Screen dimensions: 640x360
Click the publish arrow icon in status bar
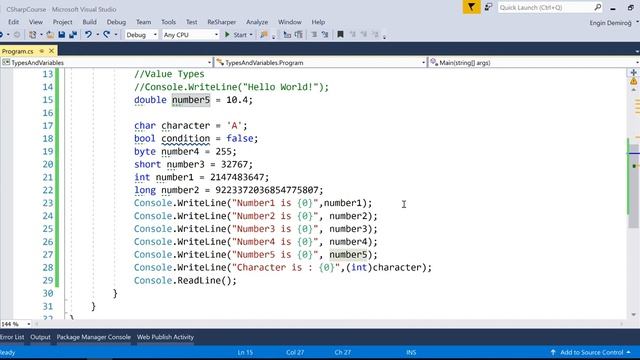553,352
